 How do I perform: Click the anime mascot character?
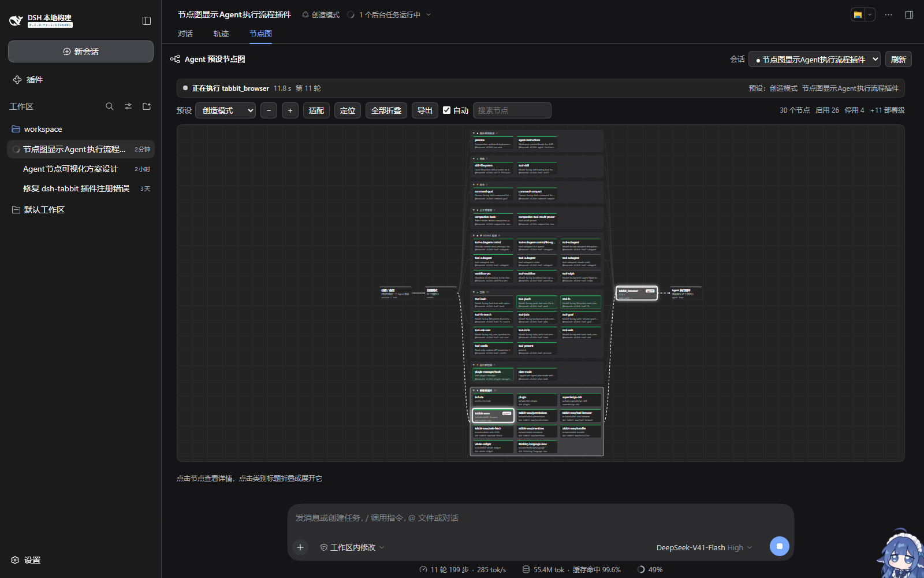click(x=901, y=553)
